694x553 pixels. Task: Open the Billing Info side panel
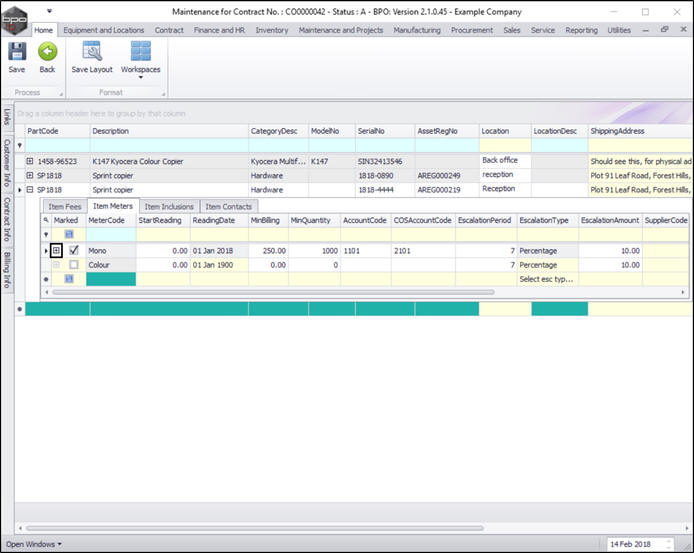(6, 269)
